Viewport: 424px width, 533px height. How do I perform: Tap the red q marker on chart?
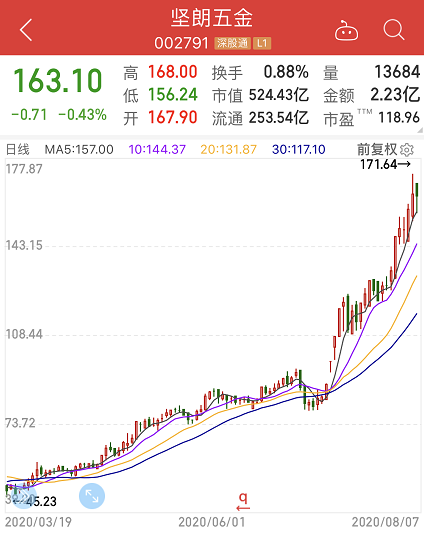(243, 502)
